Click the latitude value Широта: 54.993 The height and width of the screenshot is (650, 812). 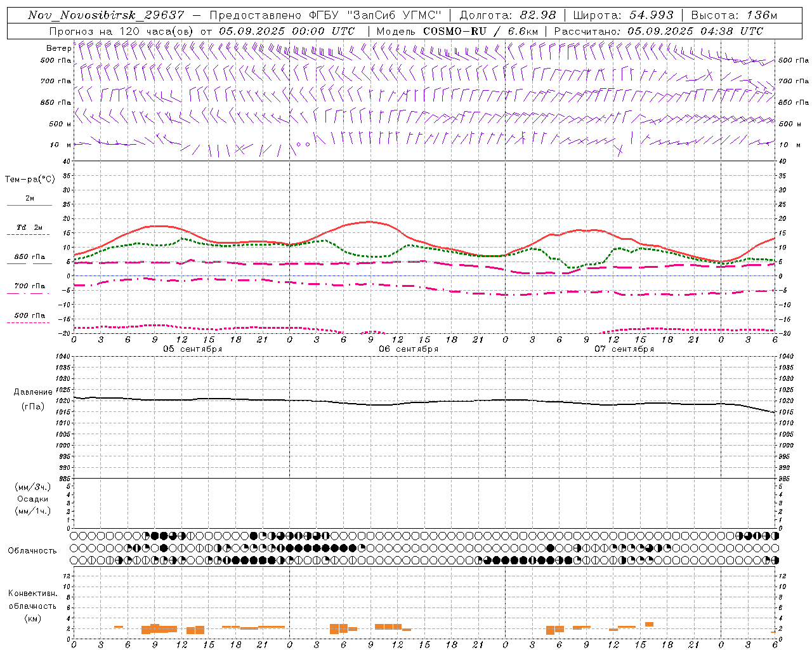(x=624, y=15)
